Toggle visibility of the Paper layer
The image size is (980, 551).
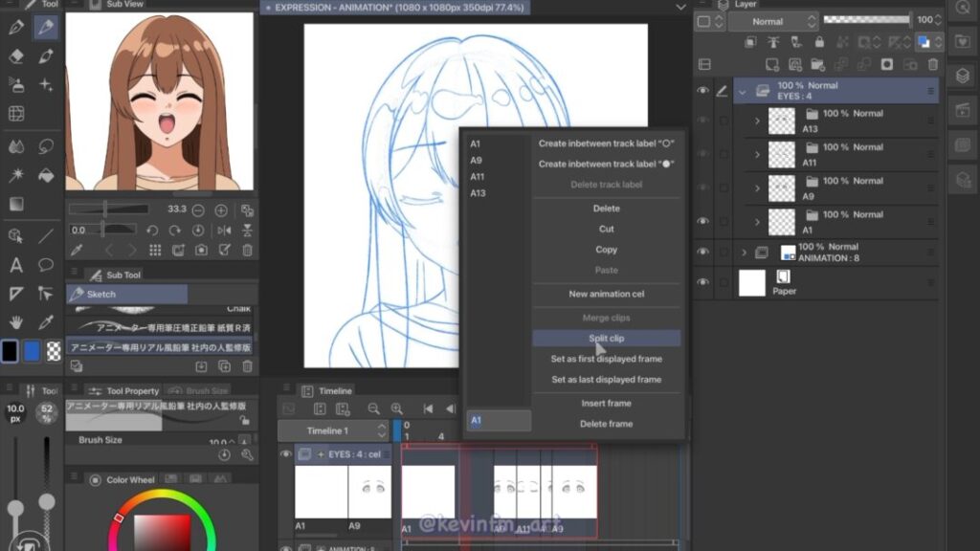[703, 282]
